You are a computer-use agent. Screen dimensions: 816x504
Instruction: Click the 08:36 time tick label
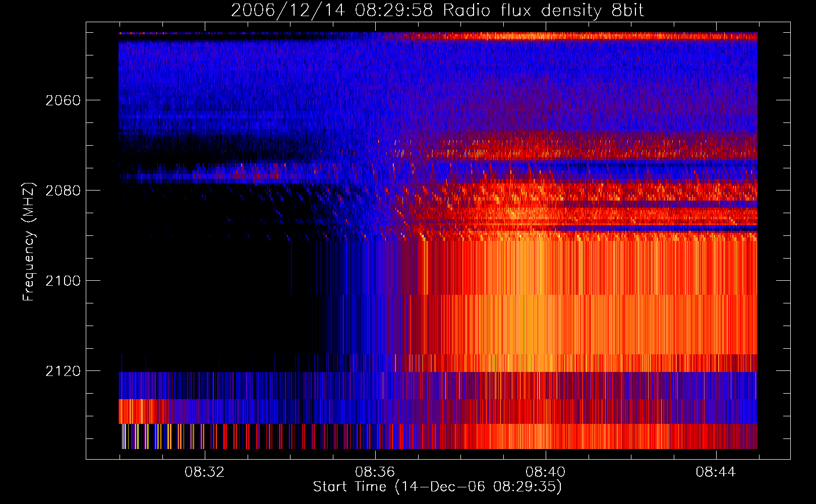(375, 472)
